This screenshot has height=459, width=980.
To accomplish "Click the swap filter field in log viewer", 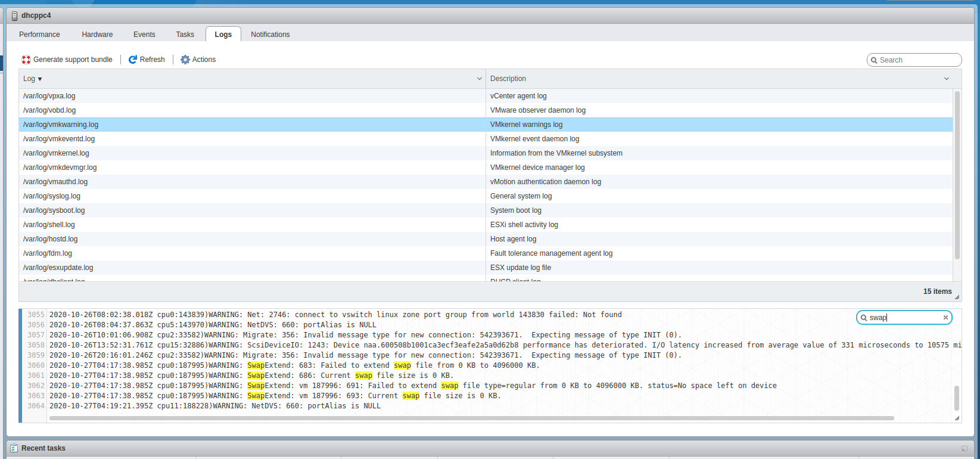I will click(903, 318).
